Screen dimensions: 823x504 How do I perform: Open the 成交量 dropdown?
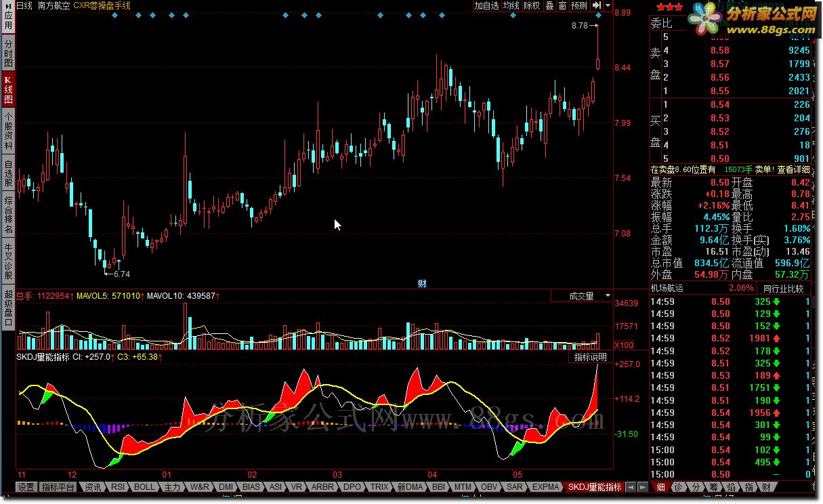pos(581,296)
